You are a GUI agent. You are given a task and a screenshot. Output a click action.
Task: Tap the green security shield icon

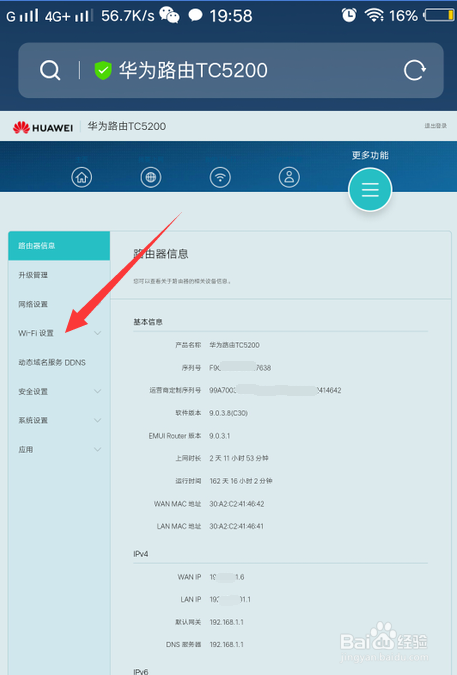pyautogui.click(x=103, y=70)
